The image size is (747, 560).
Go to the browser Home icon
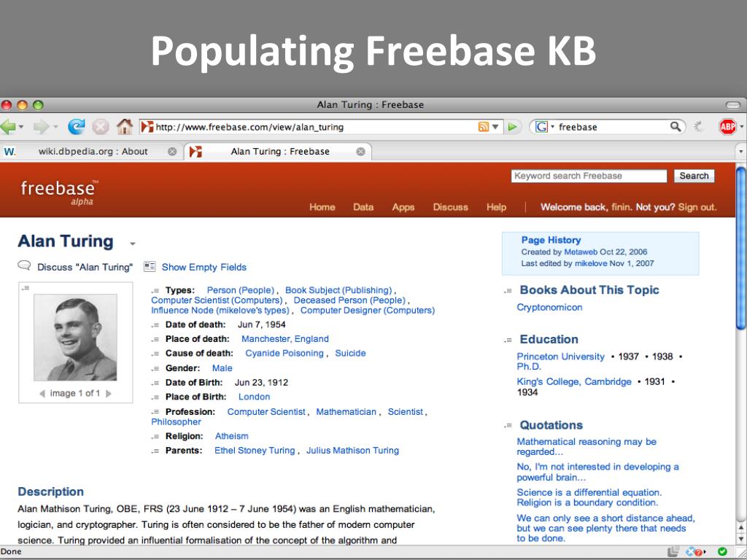125,127
